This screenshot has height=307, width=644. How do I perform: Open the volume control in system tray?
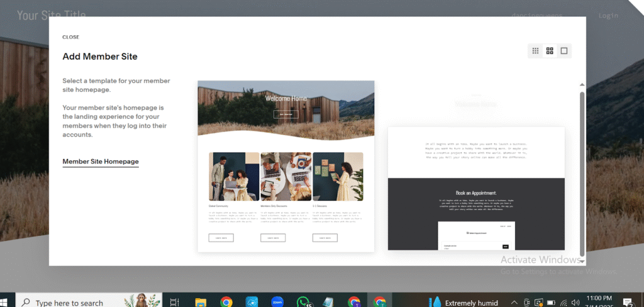[x=575, y=303]
